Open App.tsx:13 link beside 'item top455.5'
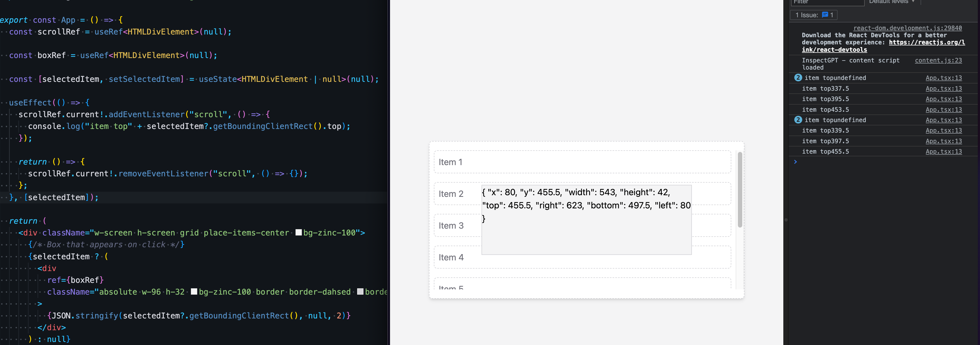 point(944,151)
